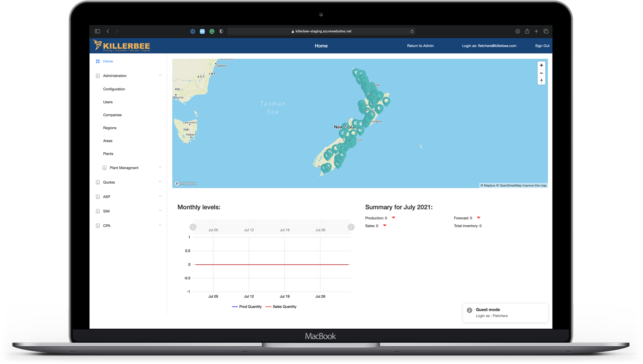Viewport: 643px width, 364px height.
Task: Click Sign Out
Action: pyautogui.click(x=542, y=46)
